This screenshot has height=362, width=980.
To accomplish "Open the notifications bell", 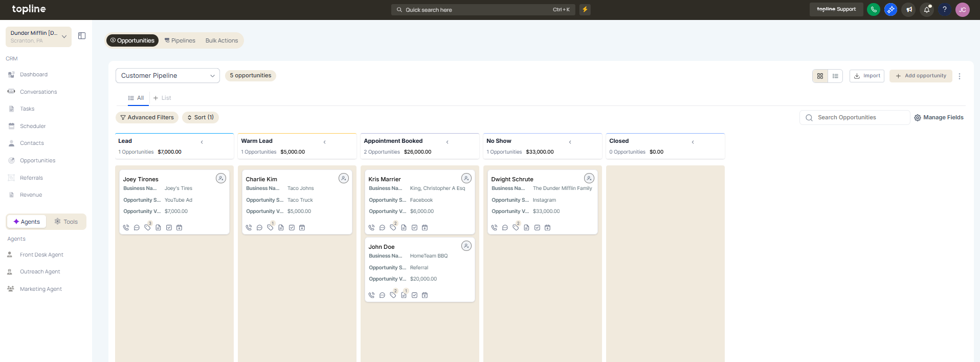I will (927, 9).
